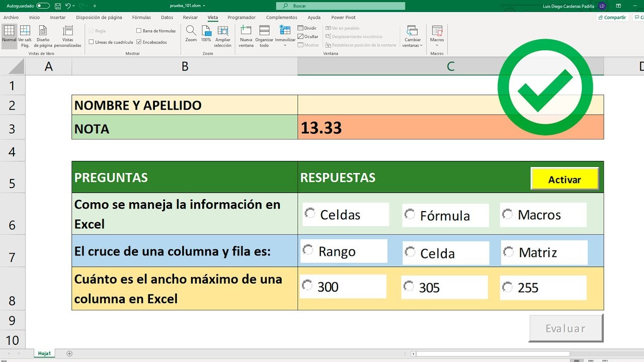Viewport: 644px width, 362px height.
Task: Choose the 300 radio answer
Action: [306, 286]
